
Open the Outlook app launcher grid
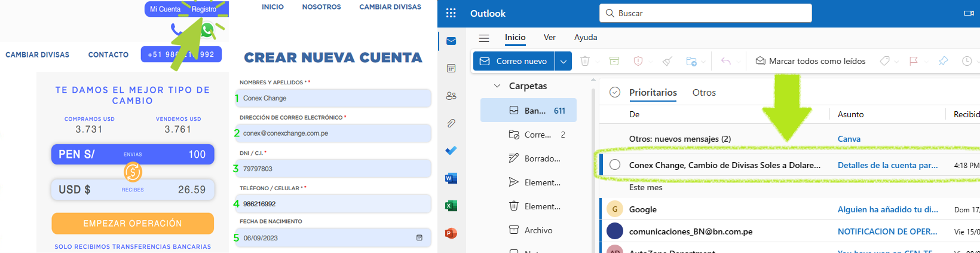(x=451, y=13)
